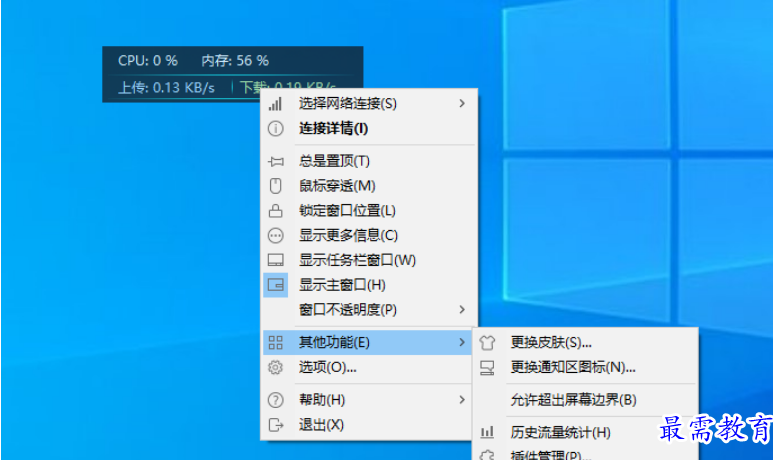The image size is (781, 460).
Task: Click the gear icon beside 选项
Action: click(x=275, y=367)
